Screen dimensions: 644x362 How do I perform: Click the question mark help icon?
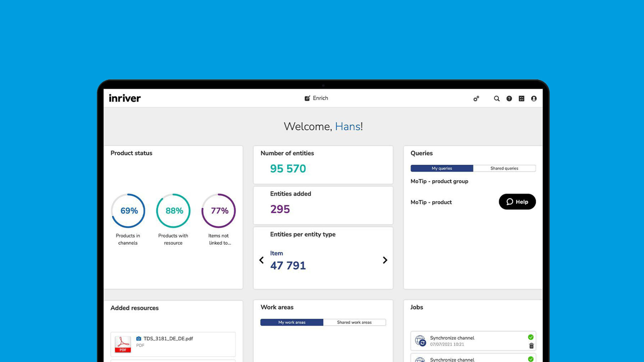point(509,99)
